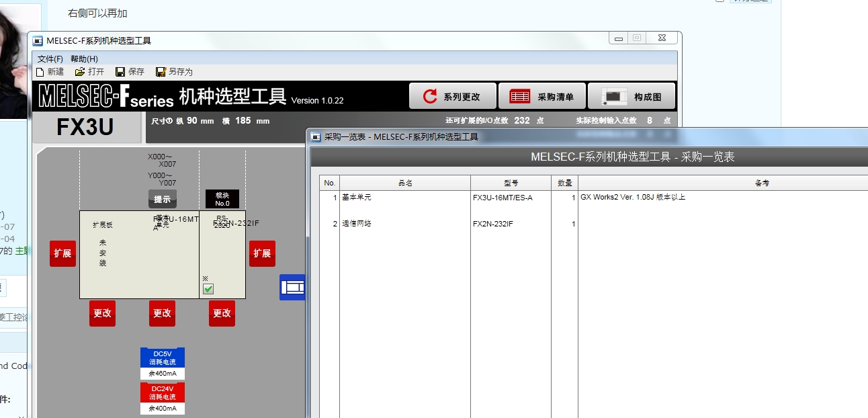Click the 新建 (New) toolbar icon
868x418 pixels.
(x=40, y=72)
